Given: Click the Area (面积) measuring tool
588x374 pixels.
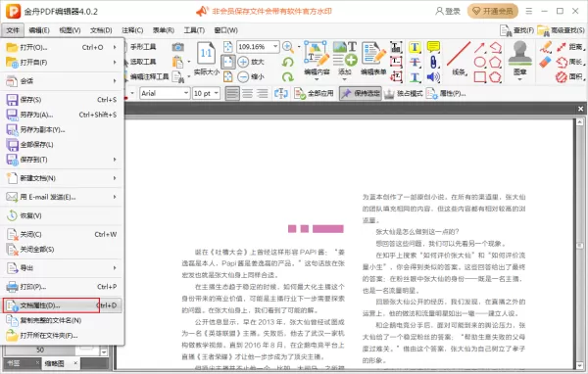Looking at the screenshot, I should [570, 76].
